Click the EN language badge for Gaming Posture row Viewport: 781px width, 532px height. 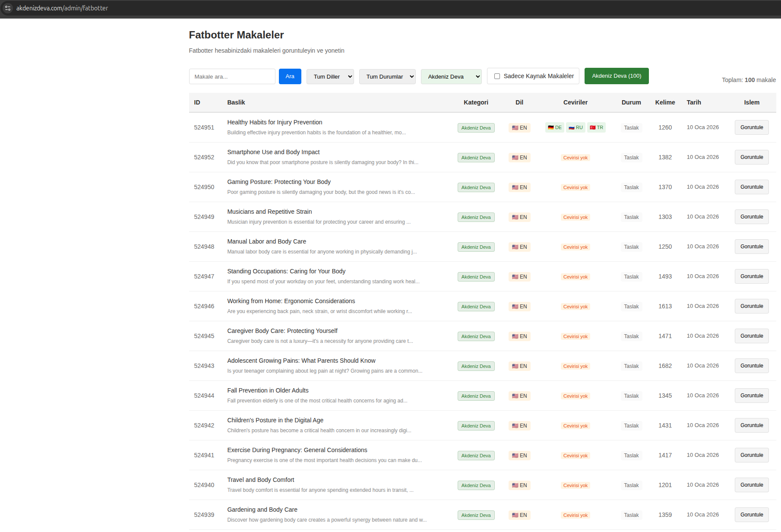519,187
